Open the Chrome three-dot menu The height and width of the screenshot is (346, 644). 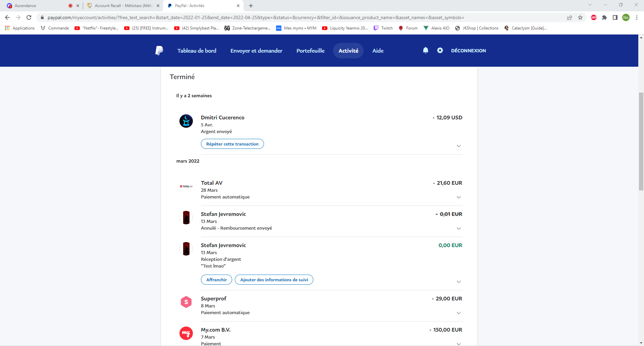click(637, 17)
